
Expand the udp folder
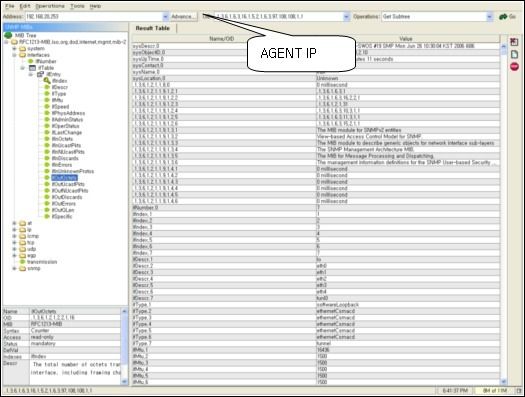click(14, 249)
